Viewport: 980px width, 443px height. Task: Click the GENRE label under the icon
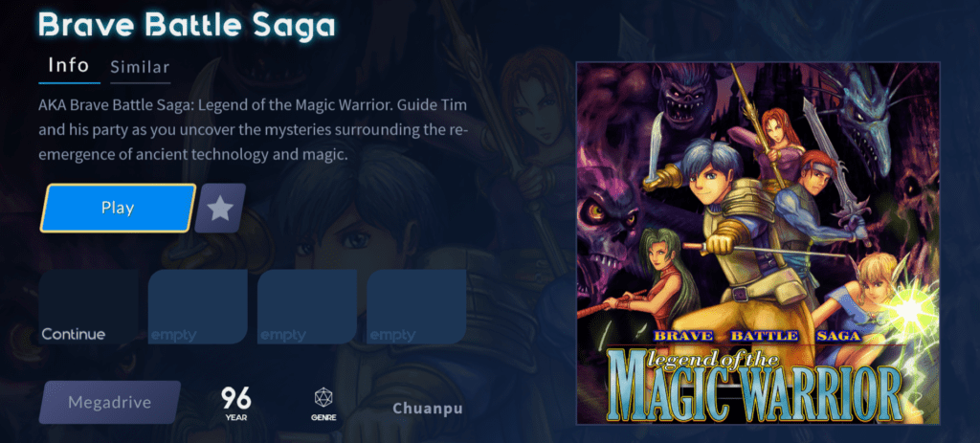[323, 417]
